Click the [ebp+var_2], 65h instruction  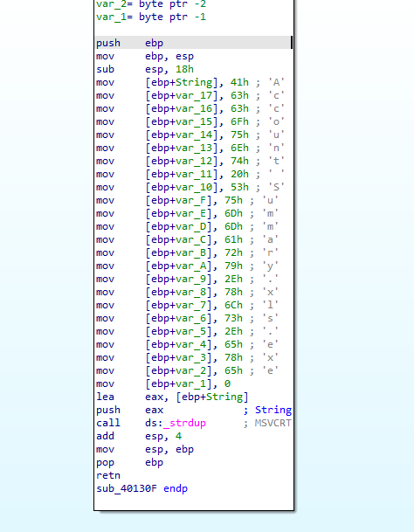[x=187, y=371]
